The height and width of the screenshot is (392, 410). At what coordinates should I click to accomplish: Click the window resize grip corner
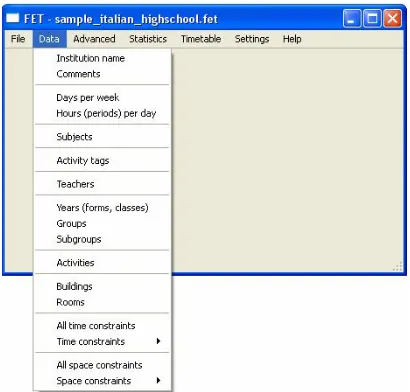click(398, 267)
